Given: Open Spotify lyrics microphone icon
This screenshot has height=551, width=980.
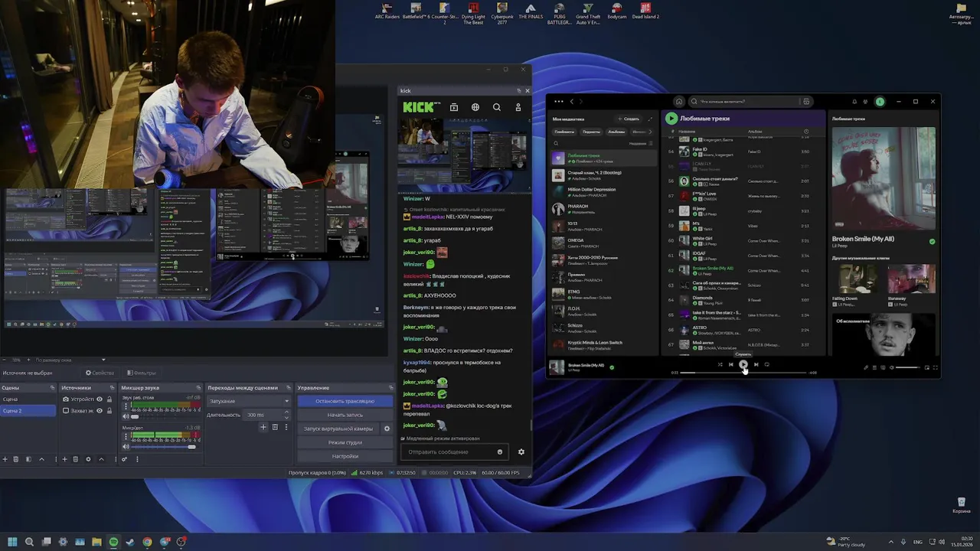Looking at the screenshot, I should tap(866, 367).
